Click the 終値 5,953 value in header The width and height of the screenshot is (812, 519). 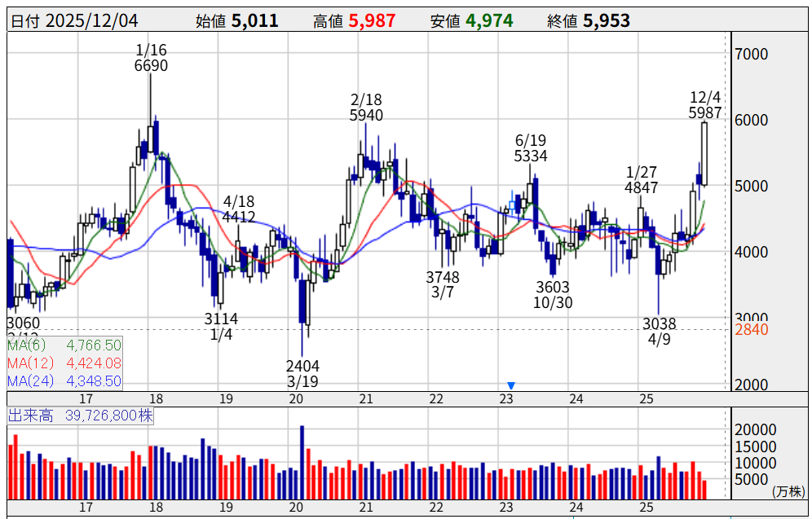(606, 21)
